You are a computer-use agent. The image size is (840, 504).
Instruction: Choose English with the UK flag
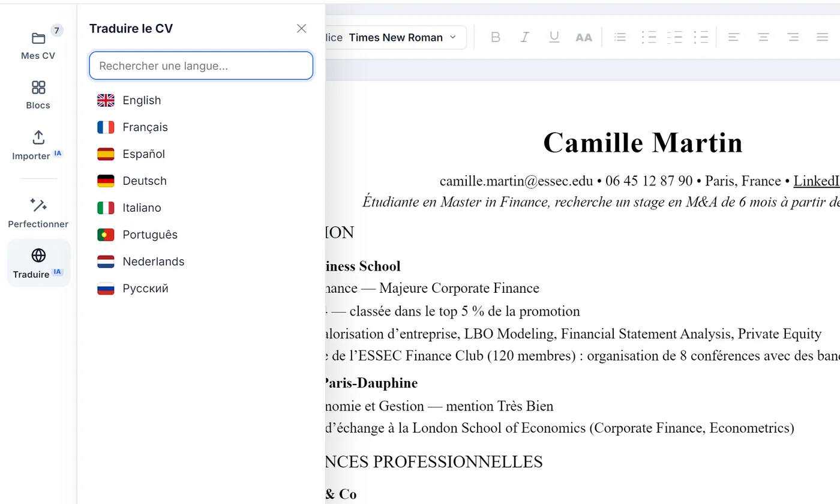pos(201,100)
